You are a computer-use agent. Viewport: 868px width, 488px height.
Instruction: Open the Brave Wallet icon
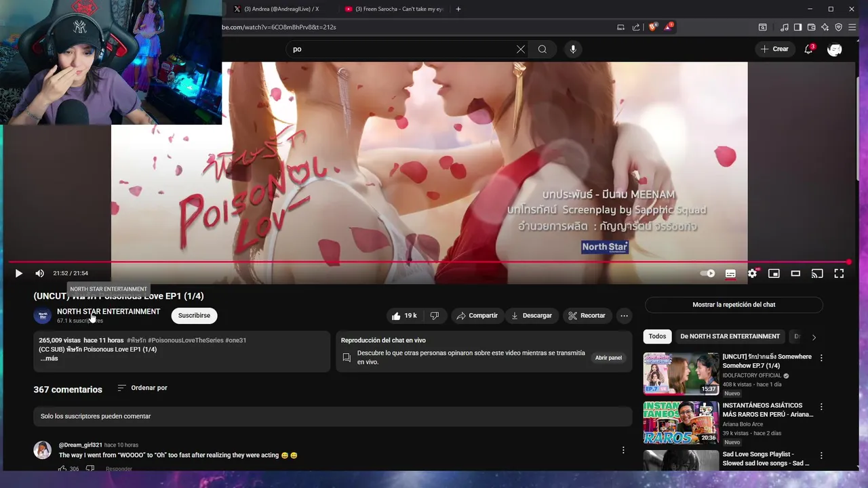click(x=811, y=27)
